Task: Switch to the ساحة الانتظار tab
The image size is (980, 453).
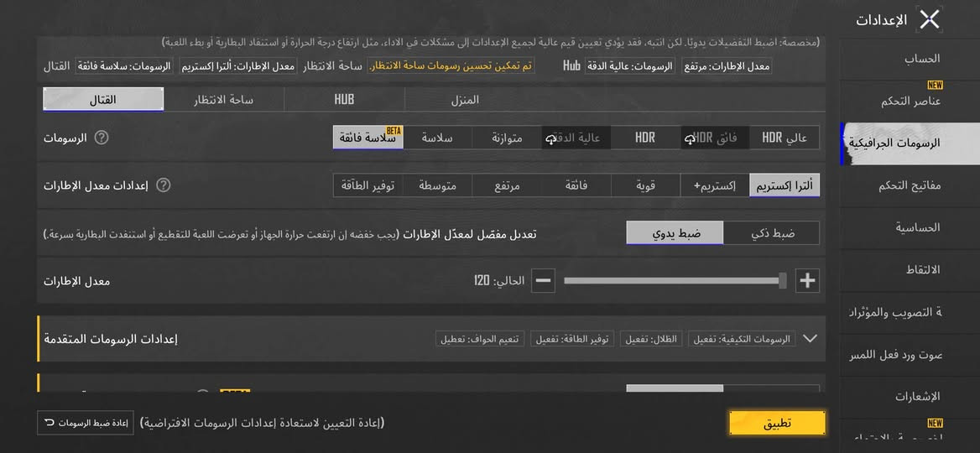Action: [224, 99]
